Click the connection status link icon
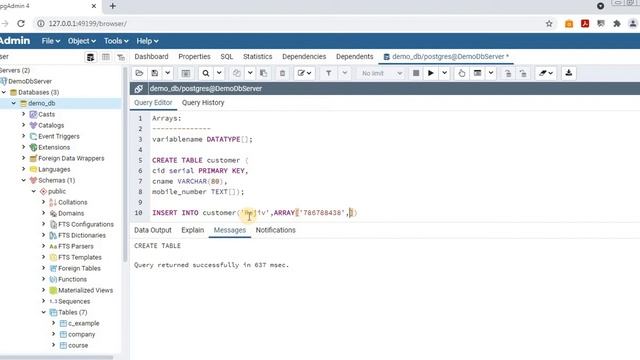This screenshot has width=640, height=360. (139, 89)
